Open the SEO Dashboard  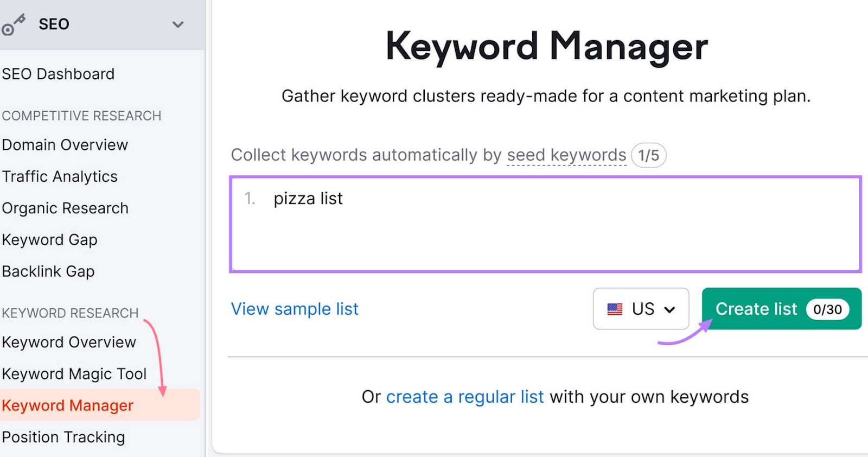[58, 74]
